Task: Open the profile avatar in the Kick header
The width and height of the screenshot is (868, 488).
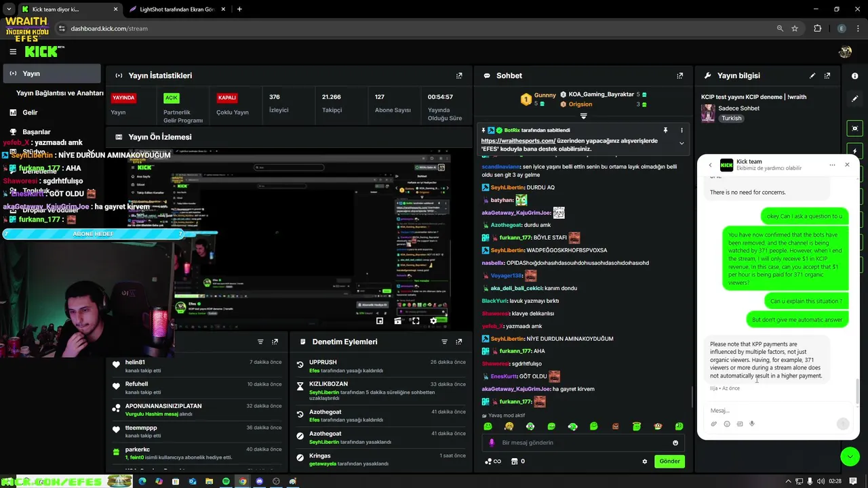Action: point(845,52)
